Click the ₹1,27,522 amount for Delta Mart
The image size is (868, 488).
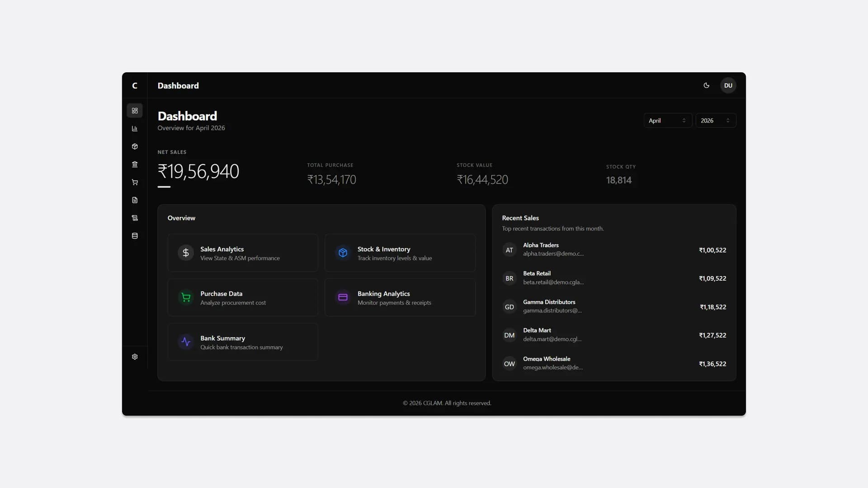click(712, 335)
